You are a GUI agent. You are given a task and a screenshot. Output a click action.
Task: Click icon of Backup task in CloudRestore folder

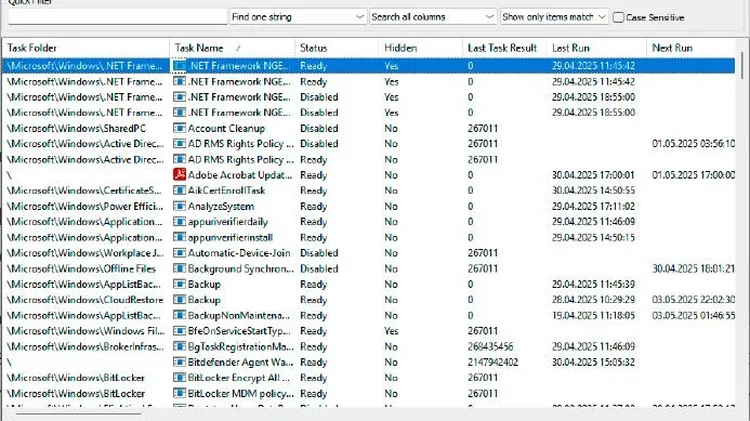179,299
